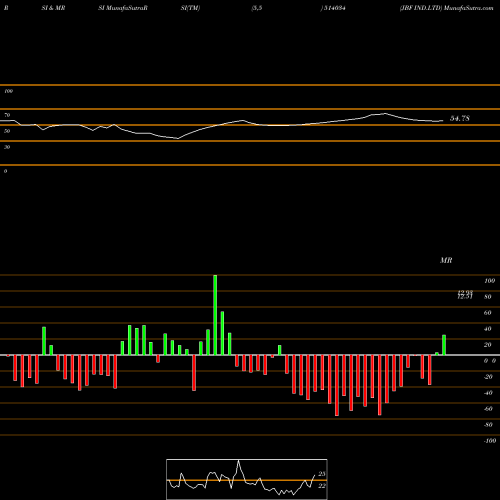Click the MR axis label -40
500x500 pixels.
pyautogui.click(x=488, y=393)
